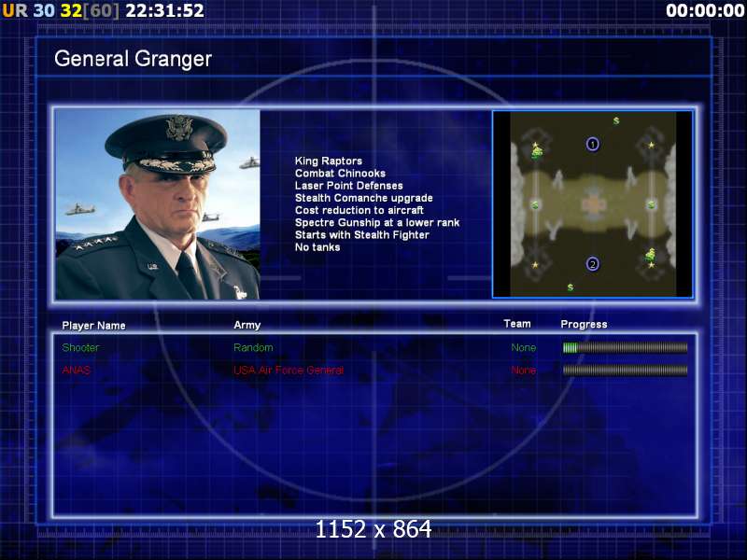Click Starts with Stealth Fighter line
The image size is (747, 560).
362,235
